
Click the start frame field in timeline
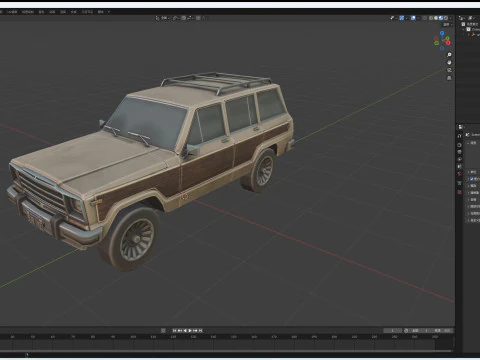tap(418, 330)
